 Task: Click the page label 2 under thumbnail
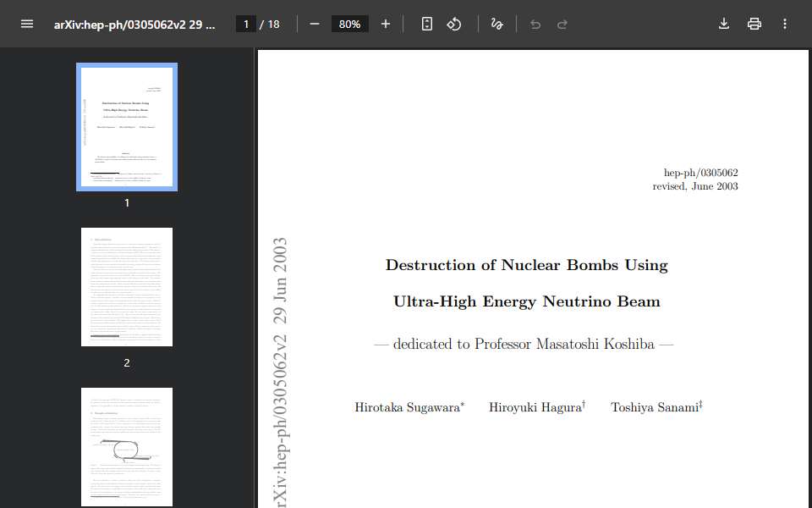[127, 363]
